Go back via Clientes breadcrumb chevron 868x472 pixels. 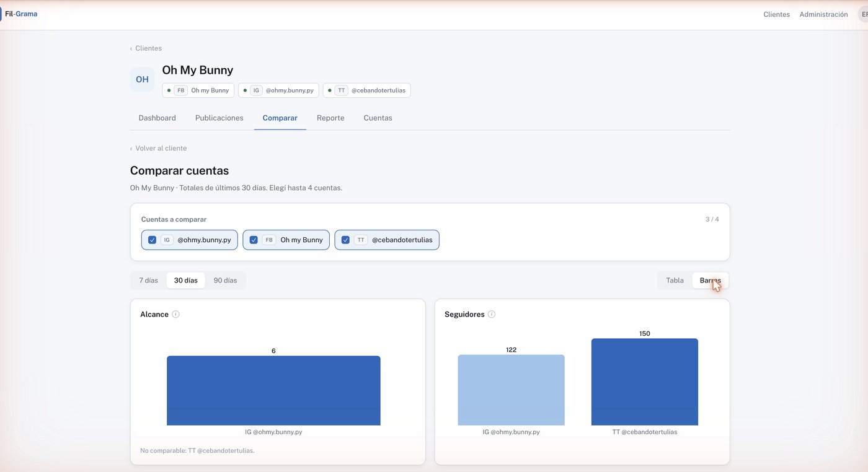131,48
